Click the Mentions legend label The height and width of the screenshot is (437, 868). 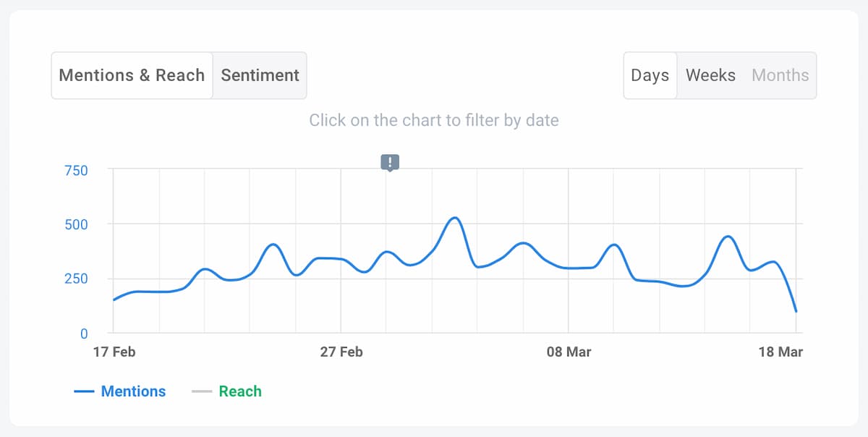[133, 391]
